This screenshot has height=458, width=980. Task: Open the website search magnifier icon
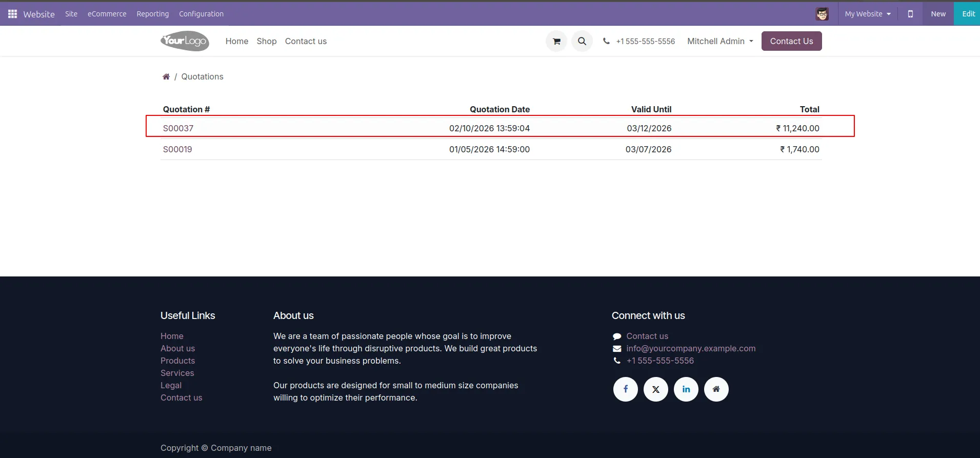tap(582, 41)
